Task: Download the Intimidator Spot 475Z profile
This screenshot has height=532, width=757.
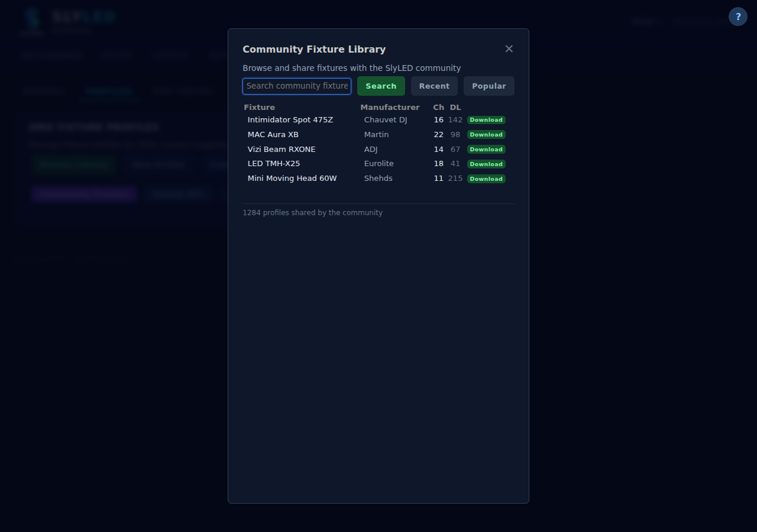Action: pos(486,120)
